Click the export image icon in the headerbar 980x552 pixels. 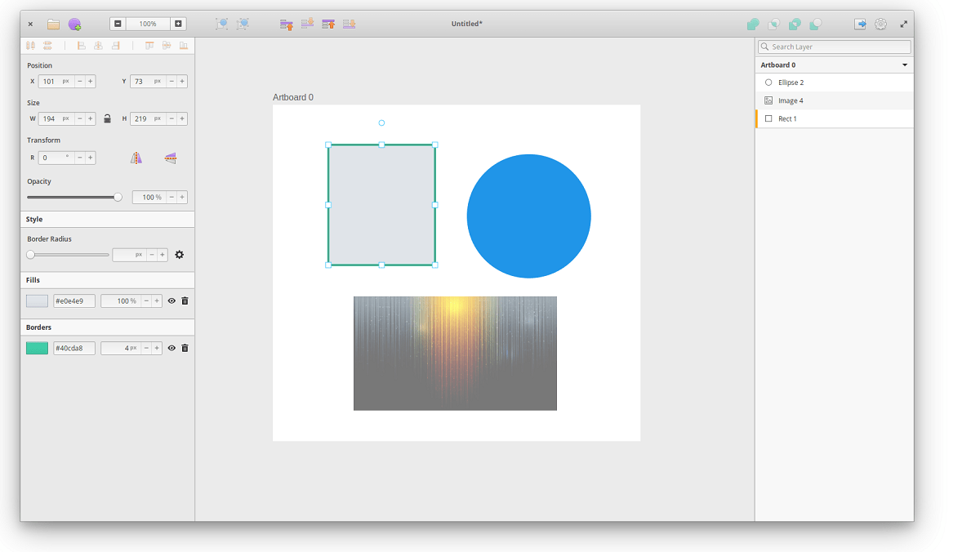click(860, 24)
